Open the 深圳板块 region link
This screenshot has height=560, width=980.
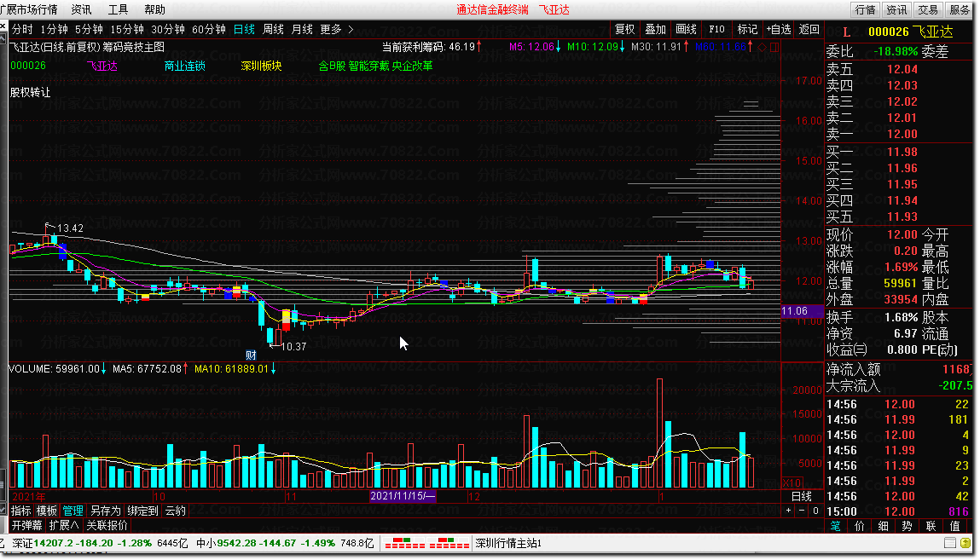coord(261,66)
